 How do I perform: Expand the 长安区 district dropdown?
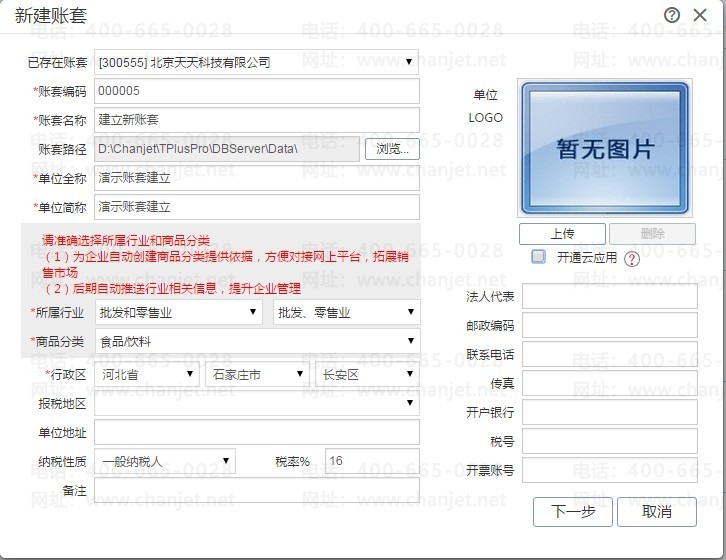367,374
